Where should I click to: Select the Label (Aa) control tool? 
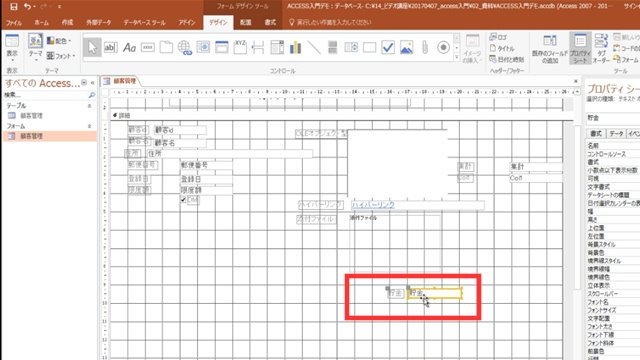129,47
